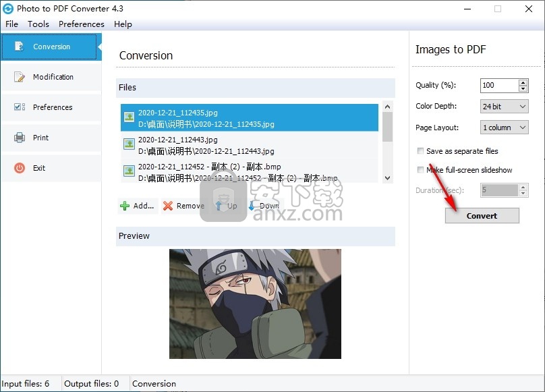Click 'Input files: 6' in status bar
The height and width of the screenshot is (392, 545).
tap(26, 384)
